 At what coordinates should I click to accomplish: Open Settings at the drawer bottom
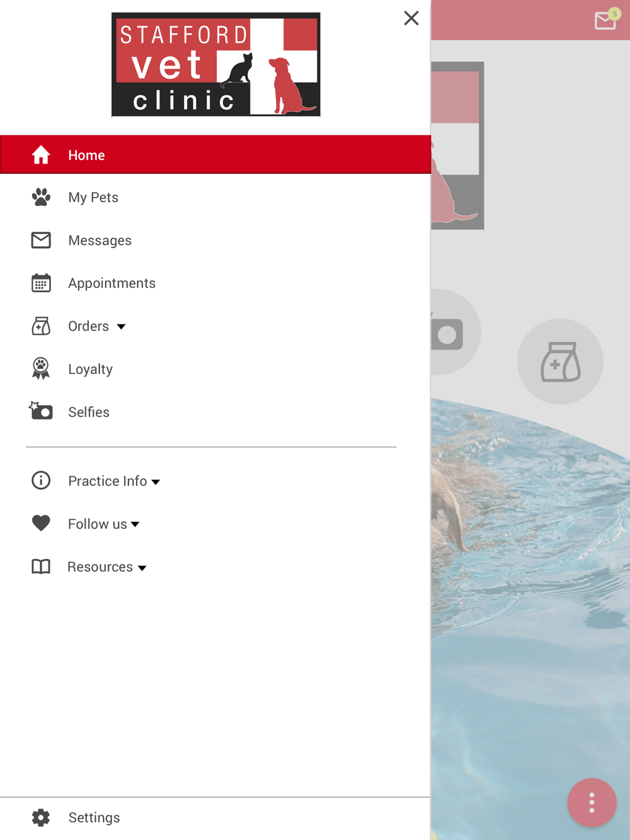coord(94,817)
